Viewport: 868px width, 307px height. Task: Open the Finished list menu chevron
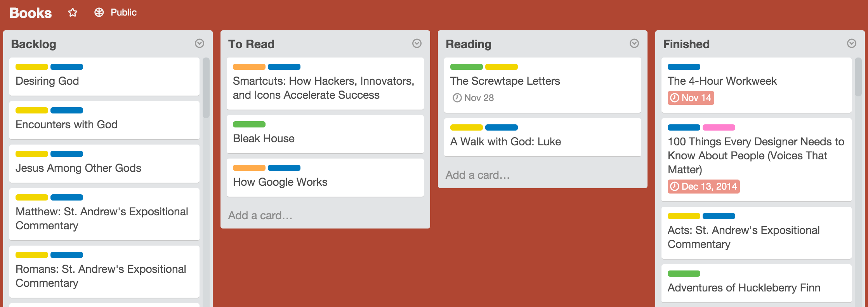(x=852, y=43)
